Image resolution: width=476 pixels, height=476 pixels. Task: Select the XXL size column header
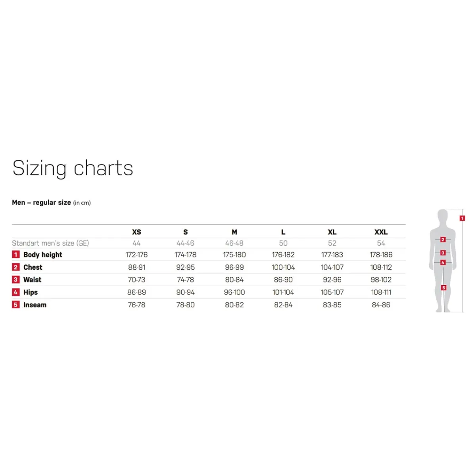pyautogui.click(x=381, y=232)
